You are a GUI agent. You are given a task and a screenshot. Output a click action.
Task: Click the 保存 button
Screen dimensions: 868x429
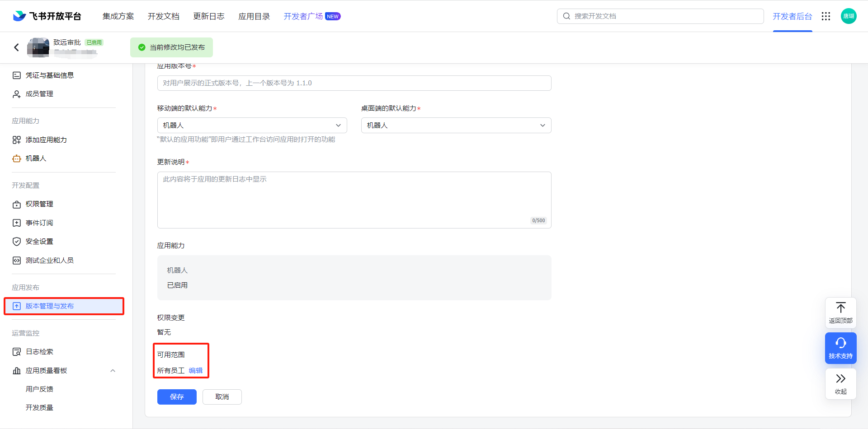pos(177,397)
